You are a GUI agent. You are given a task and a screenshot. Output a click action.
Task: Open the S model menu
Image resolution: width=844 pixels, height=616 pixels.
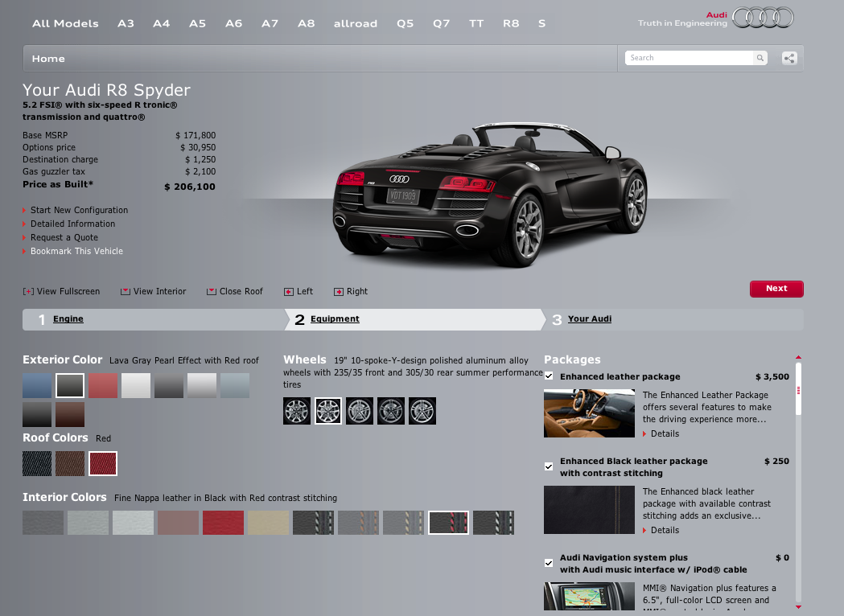[542, 23]
